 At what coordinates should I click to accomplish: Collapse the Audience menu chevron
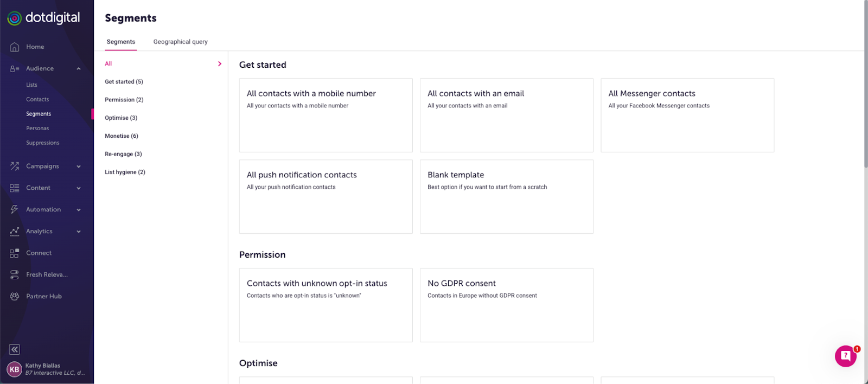(79, 69)
